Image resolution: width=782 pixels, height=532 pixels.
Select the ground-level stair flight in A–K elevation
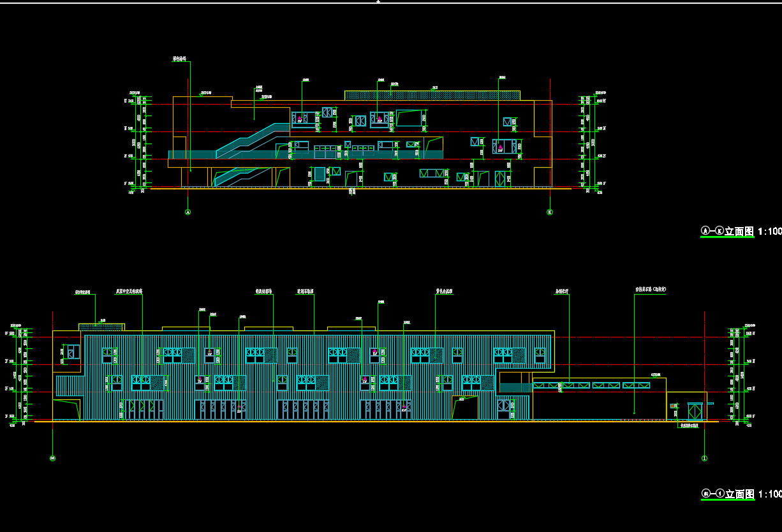coord(243,177)
